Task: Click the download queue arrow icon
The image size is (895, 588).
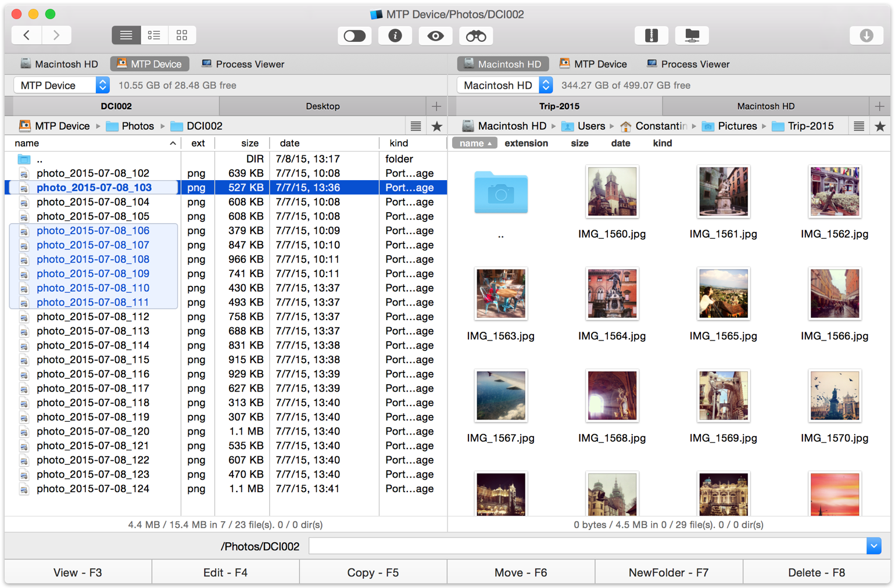Action: (x=866, y=36)
